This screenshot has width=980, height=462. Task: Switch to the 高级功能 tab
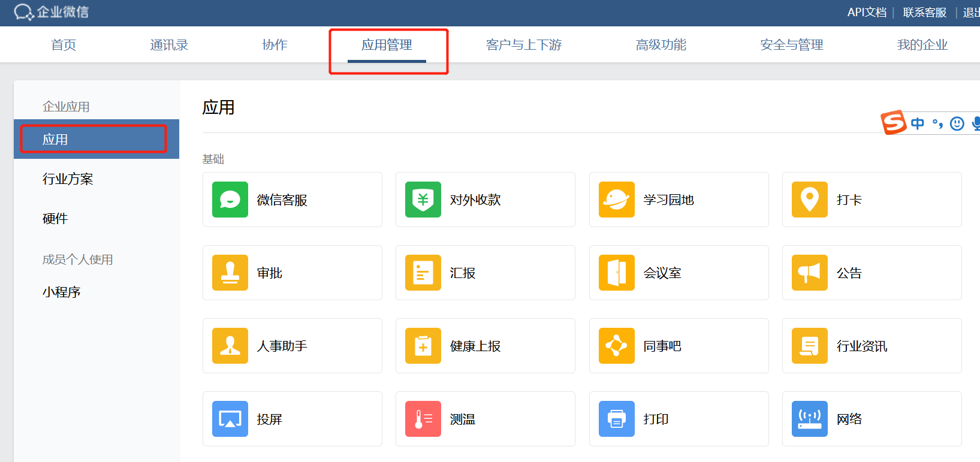click(x=661, y=45)
